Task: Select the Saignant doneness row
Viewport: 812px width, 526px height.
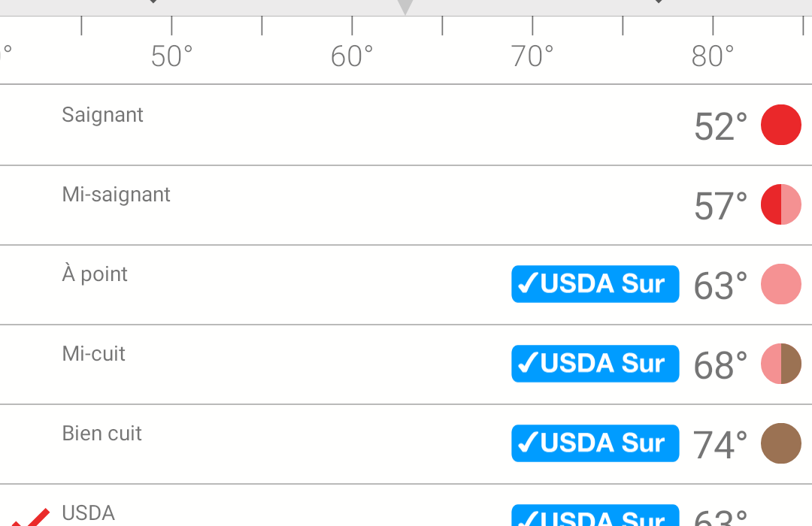Action: pos(406,125)
